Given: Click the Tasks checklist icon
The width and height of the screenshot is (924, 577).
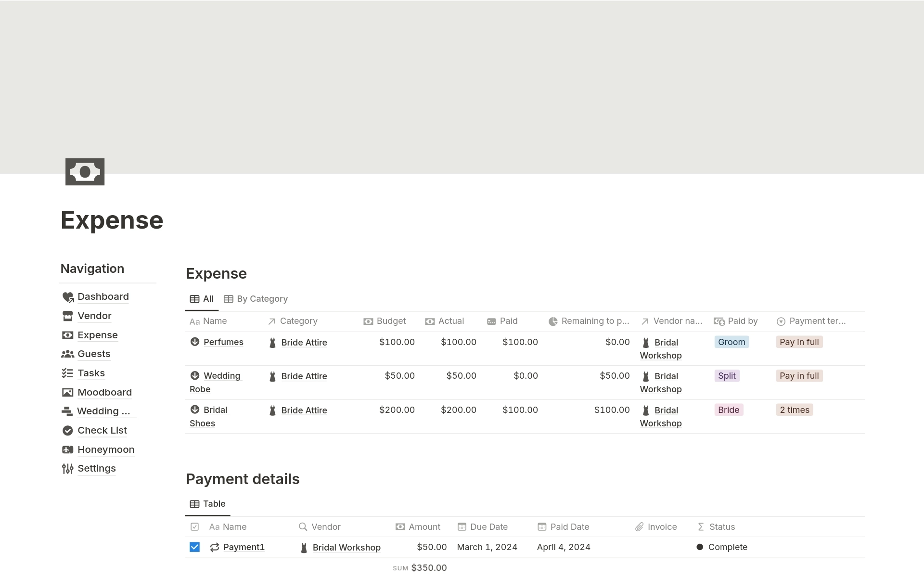Looking at the screenshot, I should click(68, 373).
